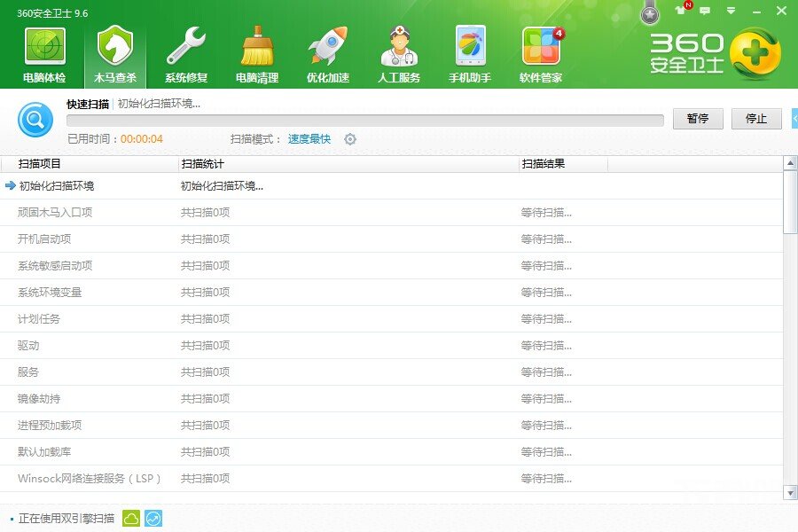Open the feedback message bubble icon
798x532 pixels.
[x=704, y=11]
